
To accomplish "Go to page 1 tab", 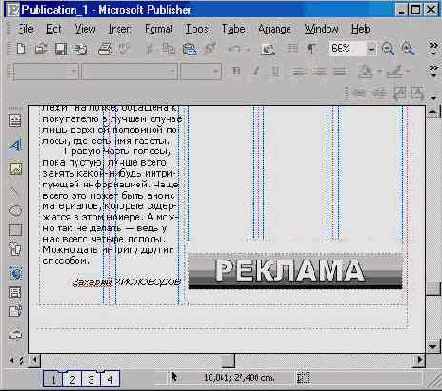I will click(x=53, y=379).
